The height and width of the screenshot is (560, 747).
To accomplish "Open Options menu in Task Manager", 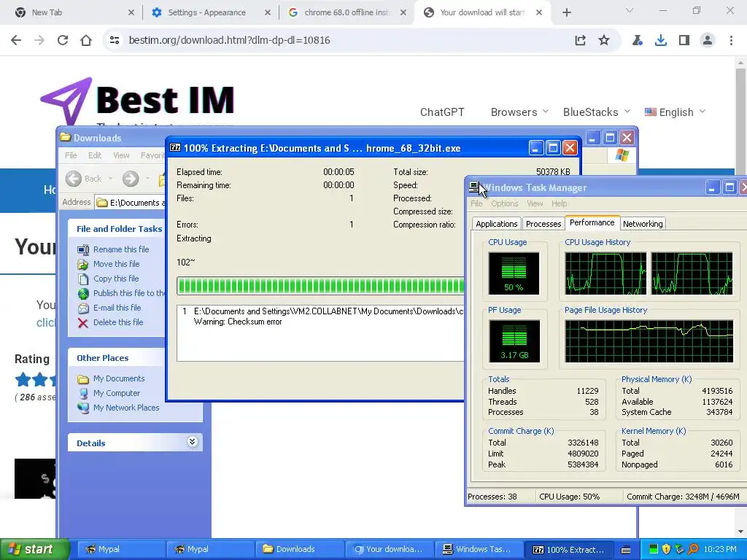I will pos(505,204).
